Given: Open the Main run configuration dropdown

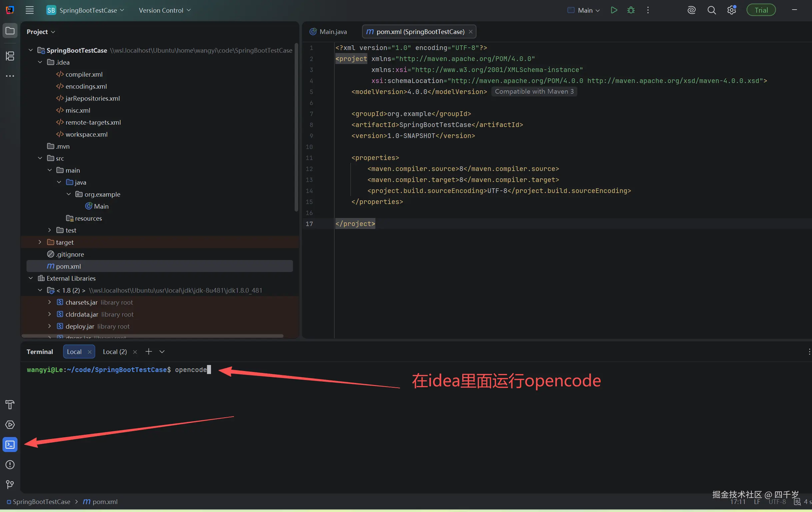Looking at the screenshot, I should [583, 10].
